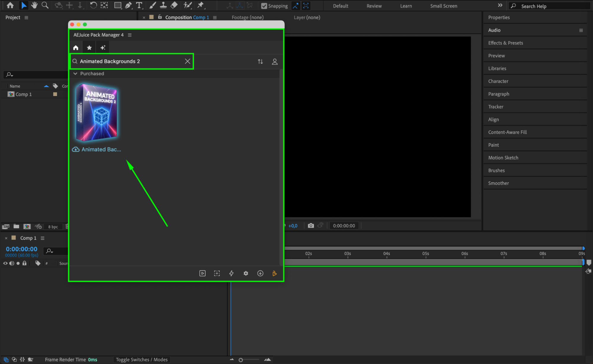Viewport: 593px width, 364px height.
Task: Click the Animated Backgrounds 2 pack thumbnail
Action: 97,112
